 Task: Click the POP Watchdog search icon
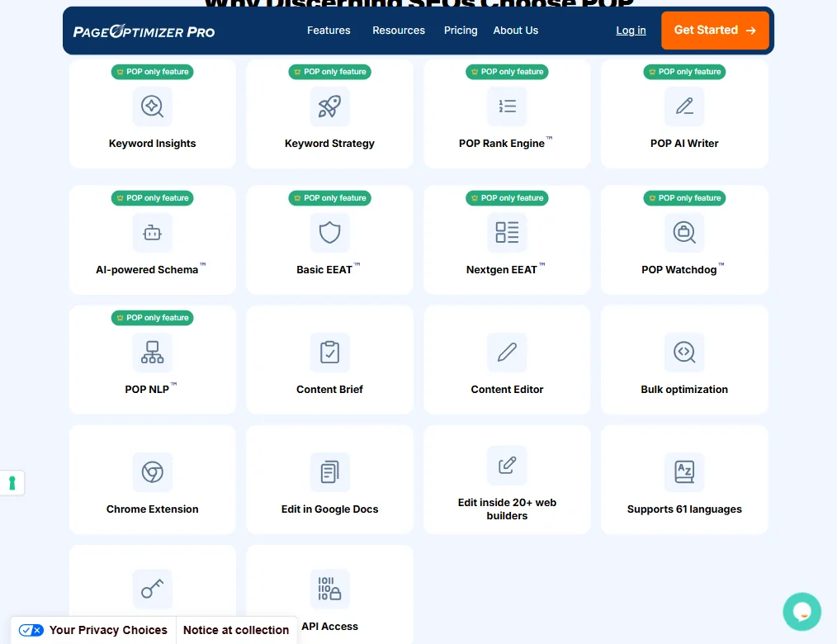point(684,233)
